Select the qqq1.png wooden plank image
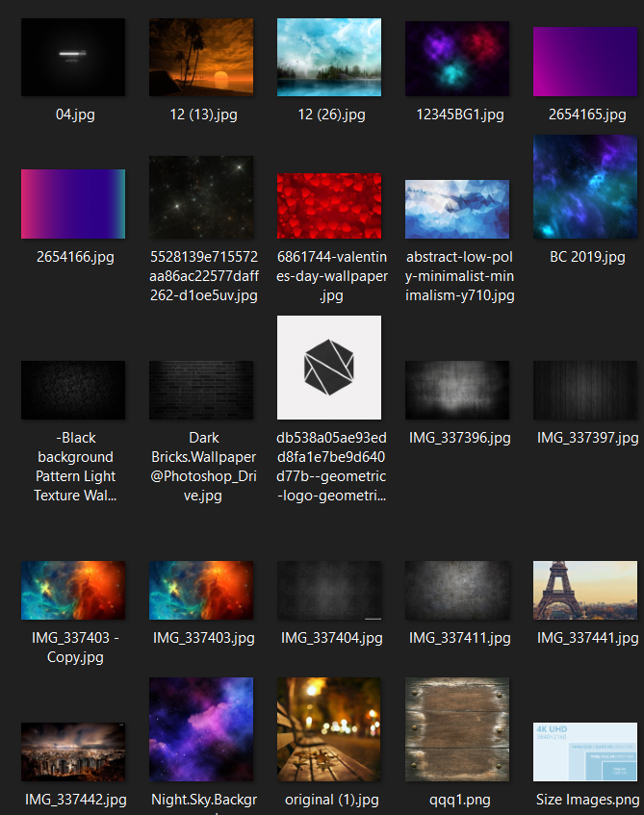Screen dimensions: 644x815 pyautogui.click(x=457, y=729)
